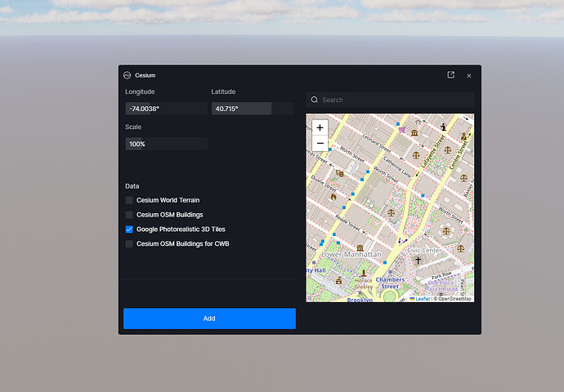Click the 'Park Row' street label

pyautogui.click(x=441, y=276)
